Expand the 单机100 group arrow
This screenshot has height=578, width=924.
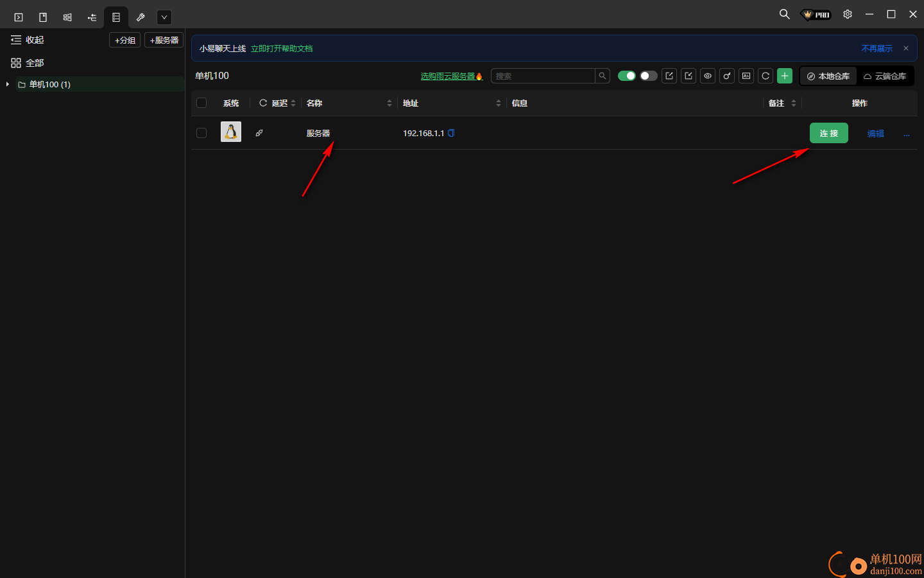coord(7,84)
